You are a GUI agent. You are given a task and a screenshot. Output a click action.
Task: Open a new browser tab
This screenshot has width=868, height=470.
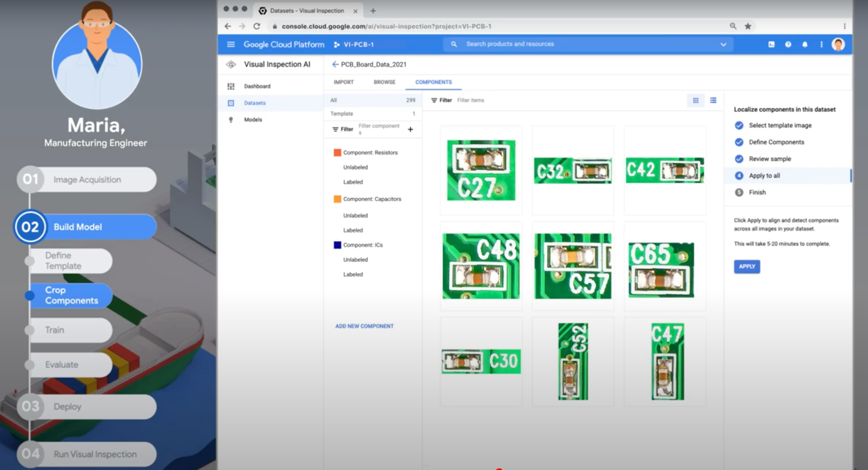click(x=373, y=10)
